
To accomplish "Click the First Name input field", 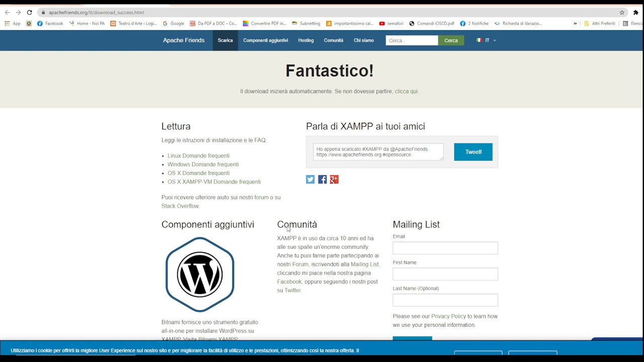I will click(x=445, y=274).
